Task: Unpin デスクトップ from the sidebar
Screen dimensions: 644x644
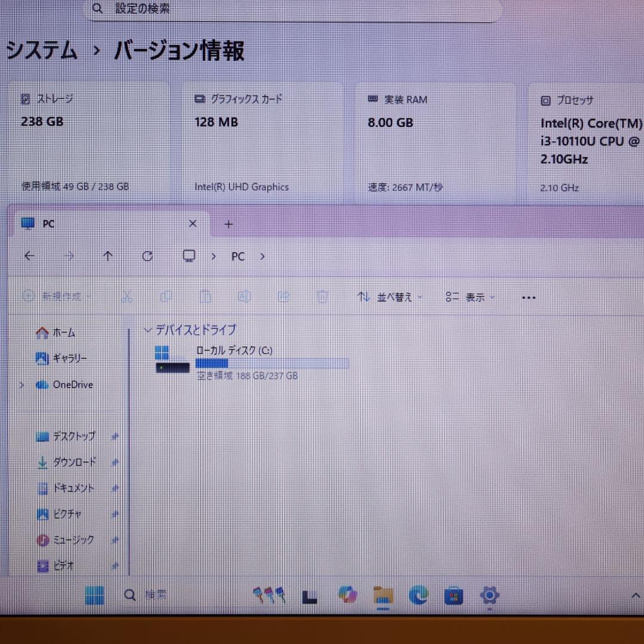Action: click(x=115, y=436)
